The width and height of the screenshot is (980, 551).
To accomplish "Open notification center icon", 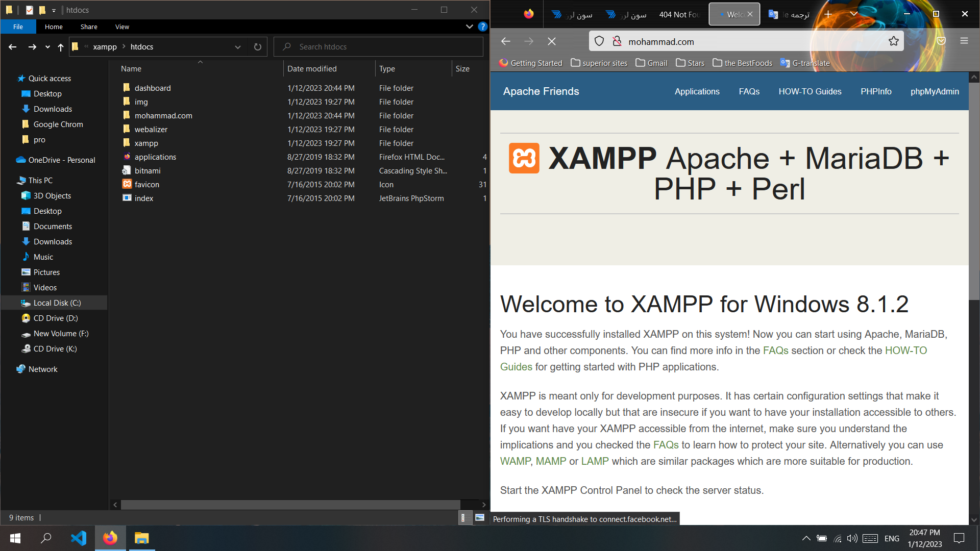I will point(959,538).
